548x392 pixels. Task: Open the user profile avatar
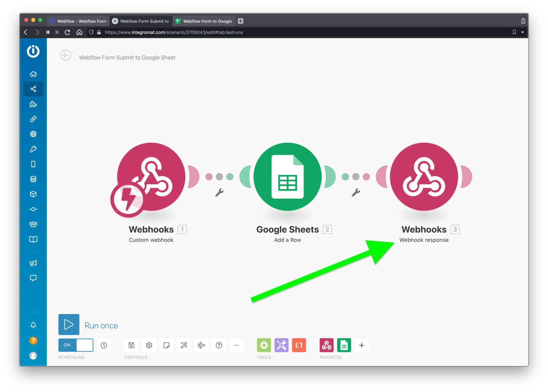33,356
